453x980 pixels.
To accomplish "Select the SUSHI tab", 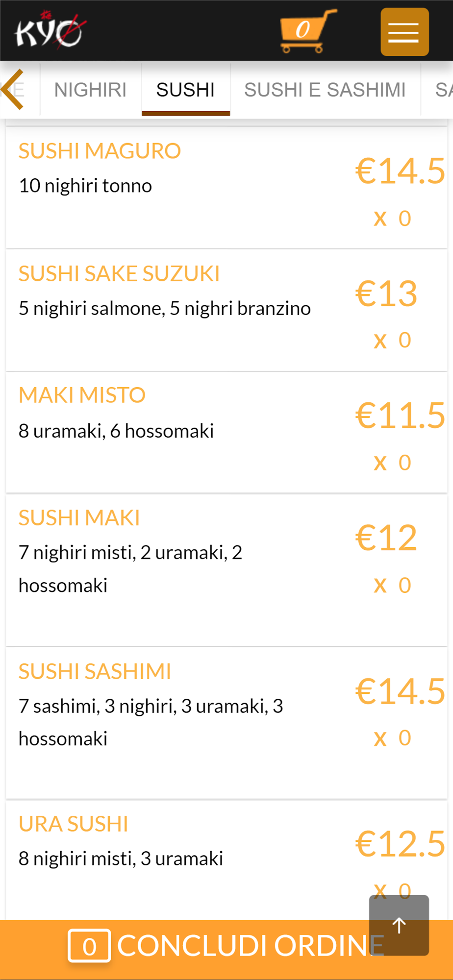I will [x=186, y=90].
